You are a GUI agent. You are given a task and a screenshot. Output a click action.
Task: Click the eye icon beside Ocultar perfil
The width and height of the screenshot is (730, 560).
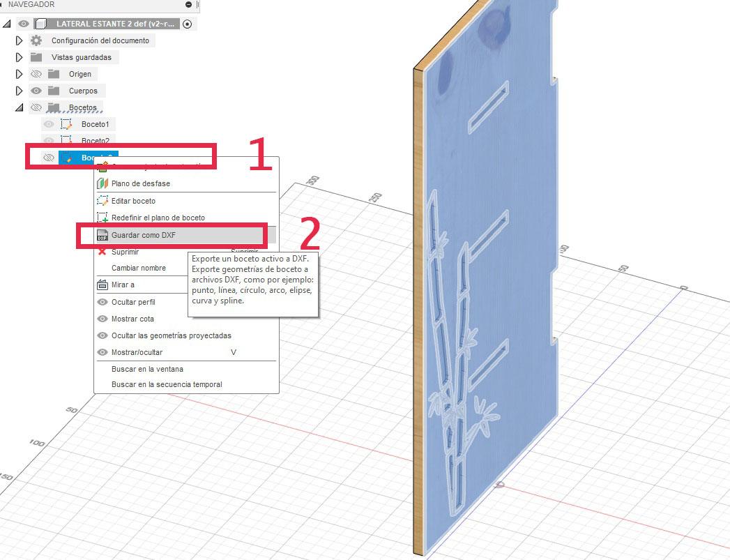point(102,302)
